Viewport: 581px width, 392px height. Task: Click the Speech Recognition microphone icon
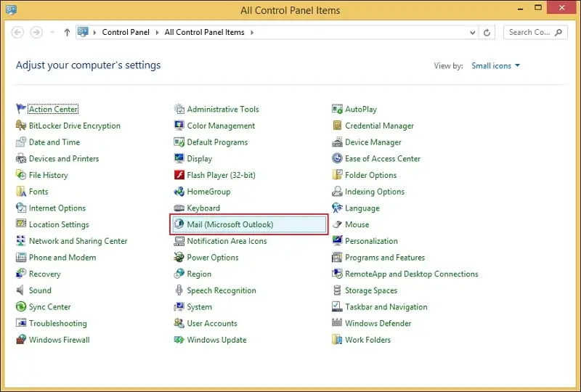179,290
